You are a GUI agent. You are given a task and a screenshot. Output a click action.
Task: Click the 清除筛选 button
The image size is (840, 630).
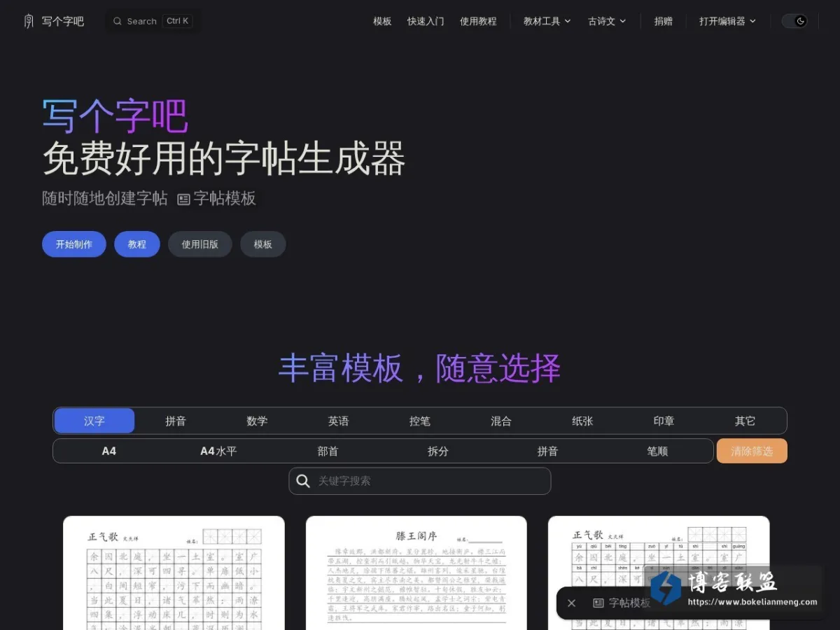click(752, 451)
